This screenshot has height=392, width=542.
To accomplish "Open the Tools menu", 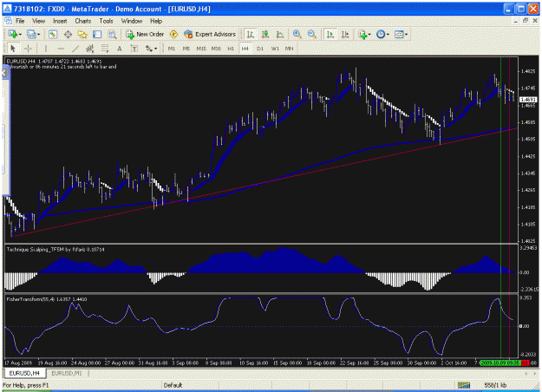I will (x=106, y=21).
